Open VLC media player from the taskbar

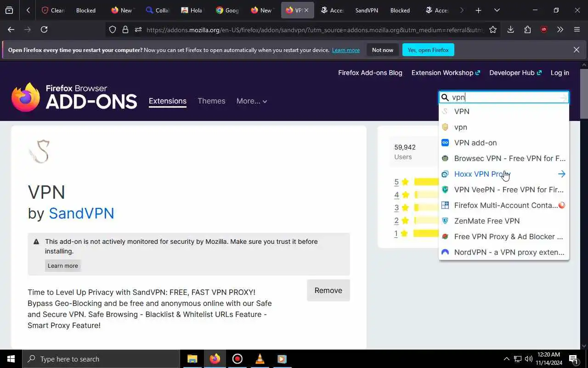coord(260,359)
